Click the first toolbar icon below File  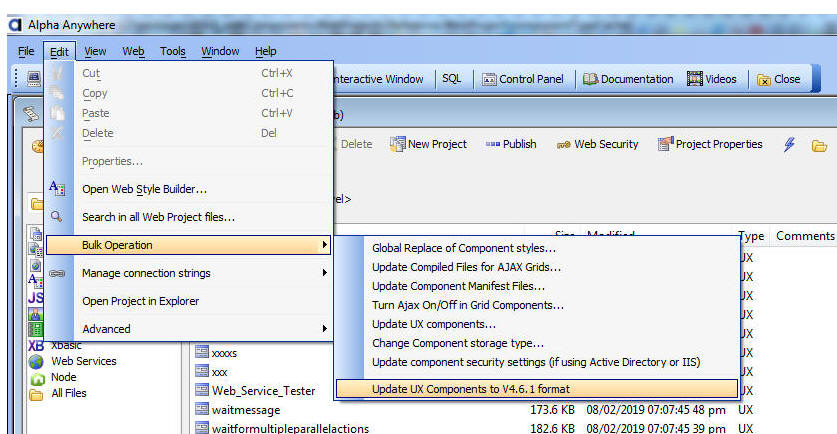click(x=34, y=78)
